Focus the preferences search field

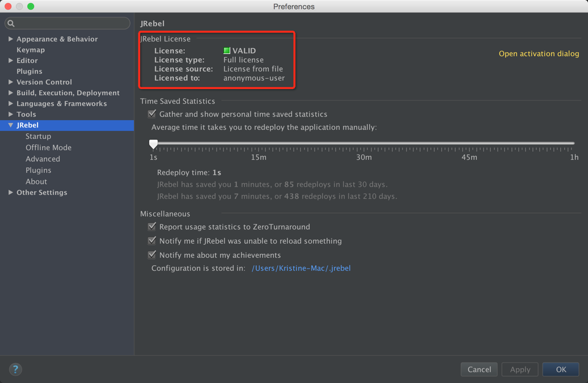pos(71,23)
